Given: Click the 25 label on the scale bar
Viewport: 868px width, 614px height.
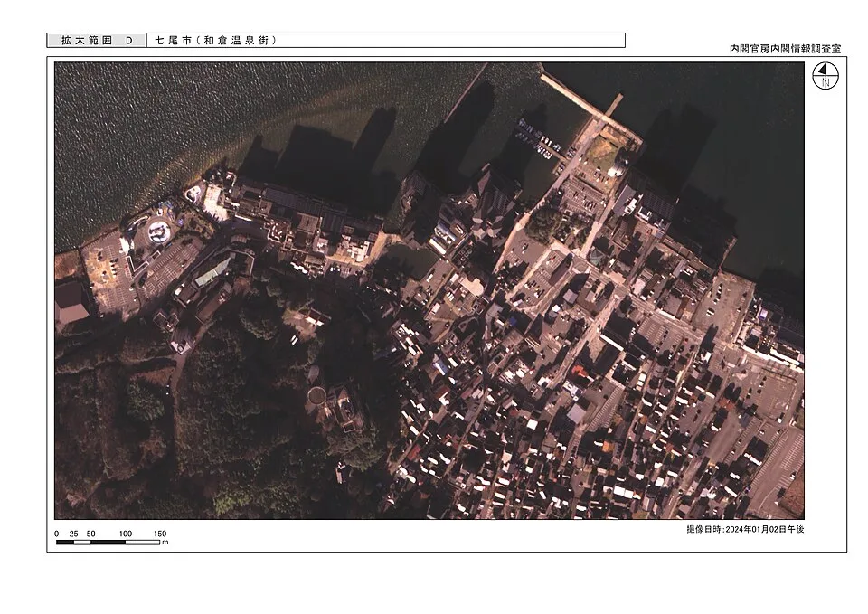Looking at the screenshot, I should (73, 534).
